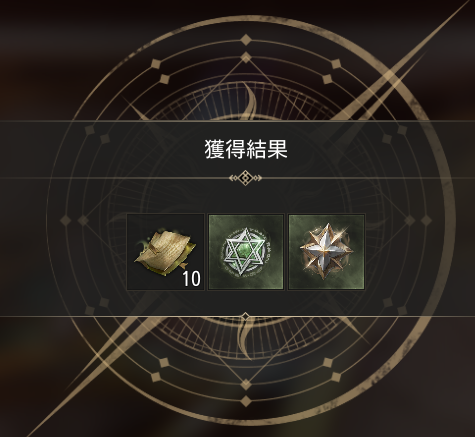Click the small diamond on the lower divider line
475x437 pixels.
[246, 316]
